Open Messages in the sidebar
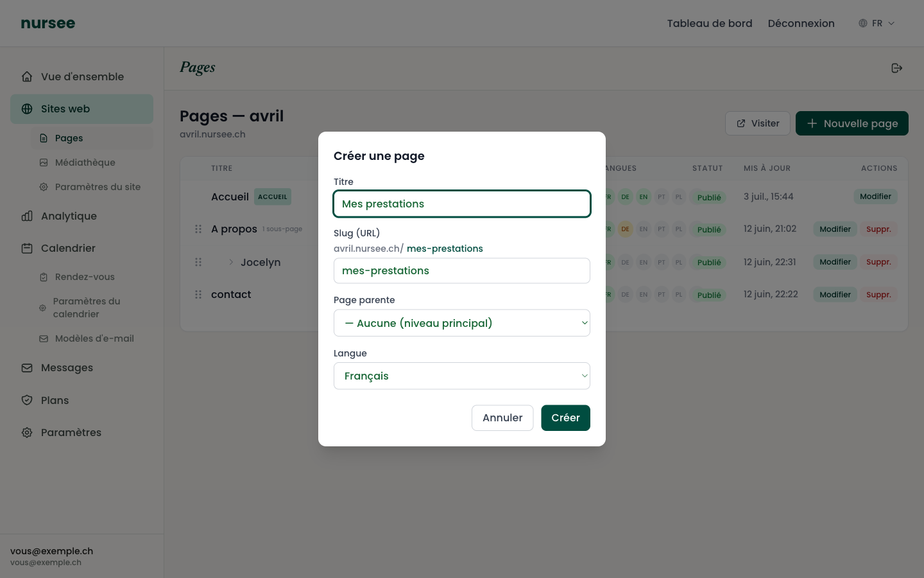The height and width of the screenshot is (578, 924). pyautogui.click(x=81, y=367)
